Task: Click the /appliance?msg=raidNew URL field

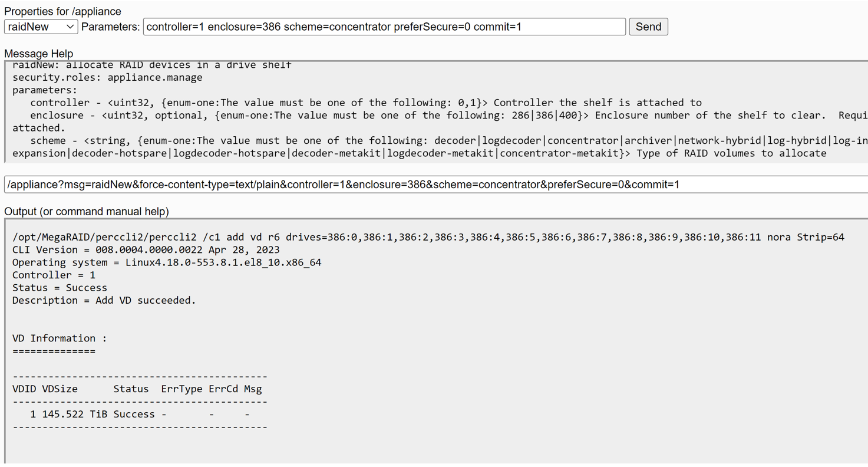Action: pos(436,185)
